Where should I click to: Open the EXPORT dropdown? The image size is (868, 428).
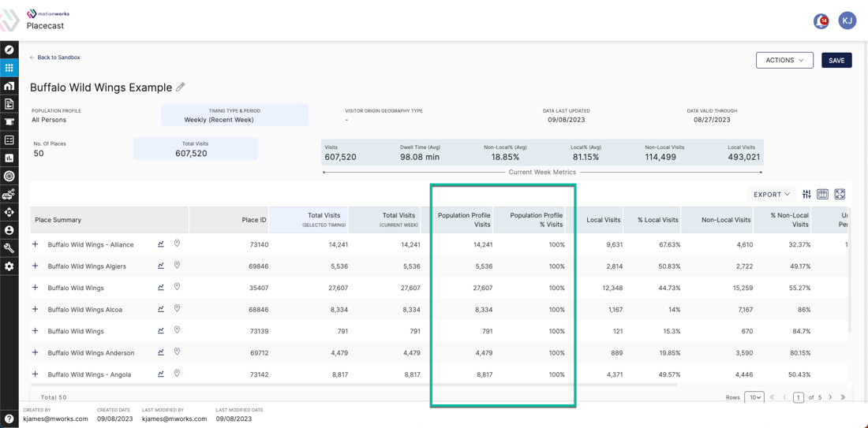(772, 194)
